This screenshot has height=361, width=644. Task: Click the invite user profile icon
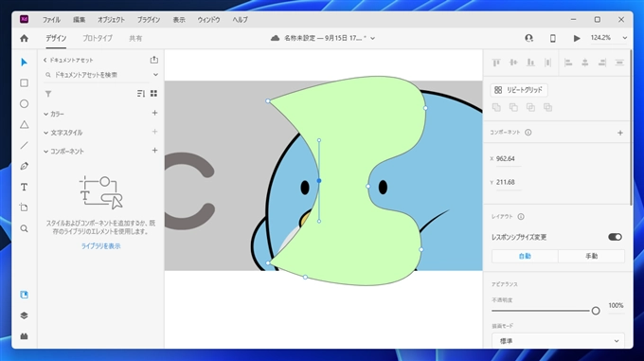point(529,38)
